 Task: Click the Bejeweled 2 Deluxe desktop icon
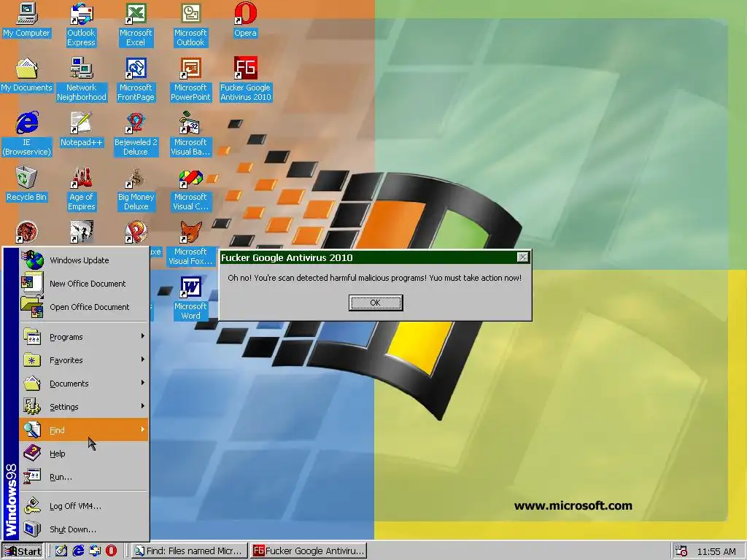tap(136, 133)
